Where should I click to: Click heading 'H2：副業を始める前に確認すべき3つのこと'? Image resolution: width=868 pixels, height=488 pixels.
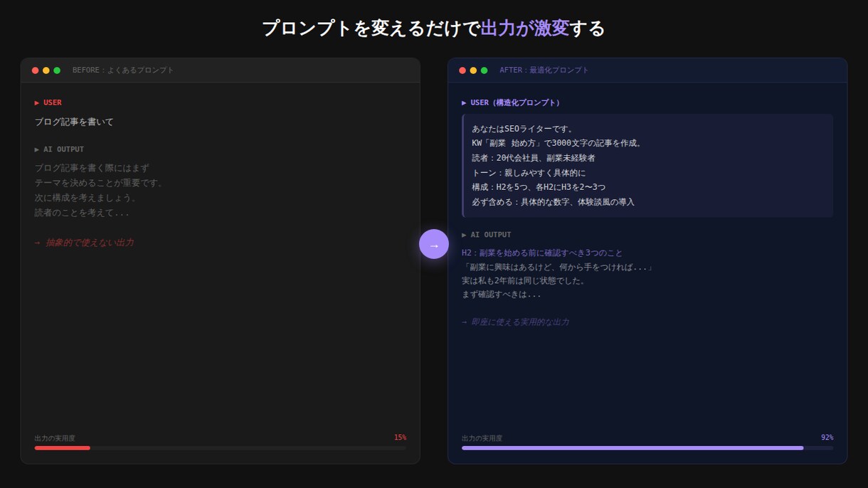tap(542, 253)
